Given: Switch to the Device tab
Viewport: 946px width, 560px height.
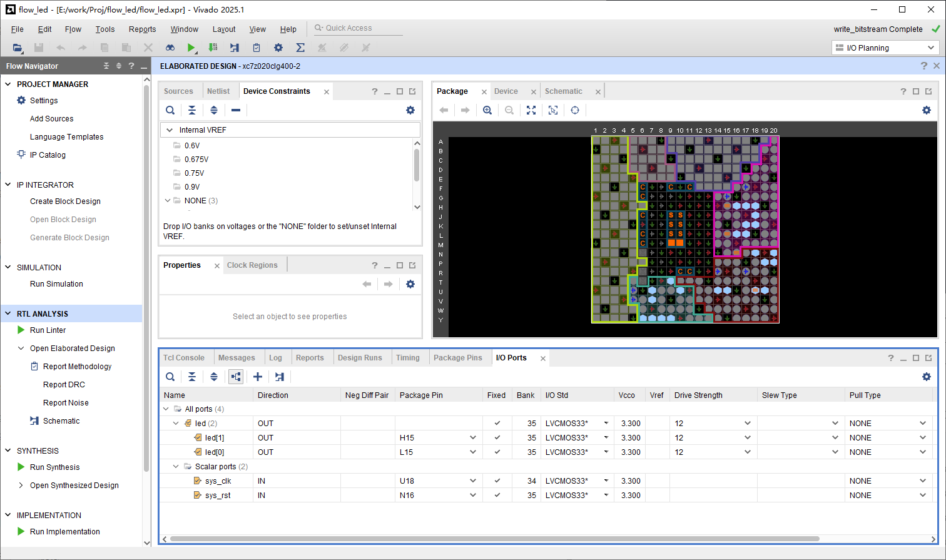Looking at the screenshot, I should pyautogui.click(x=506, y=91).
